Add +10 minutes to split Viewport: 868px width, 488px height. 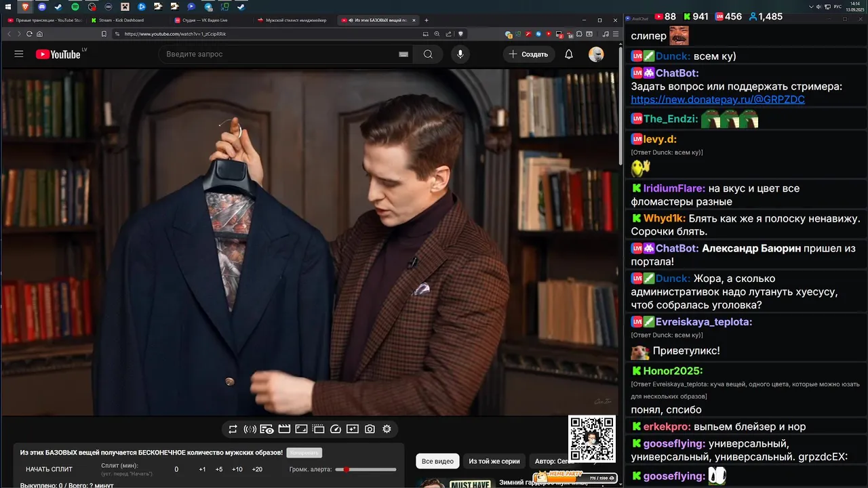click(x=237, y=469)
